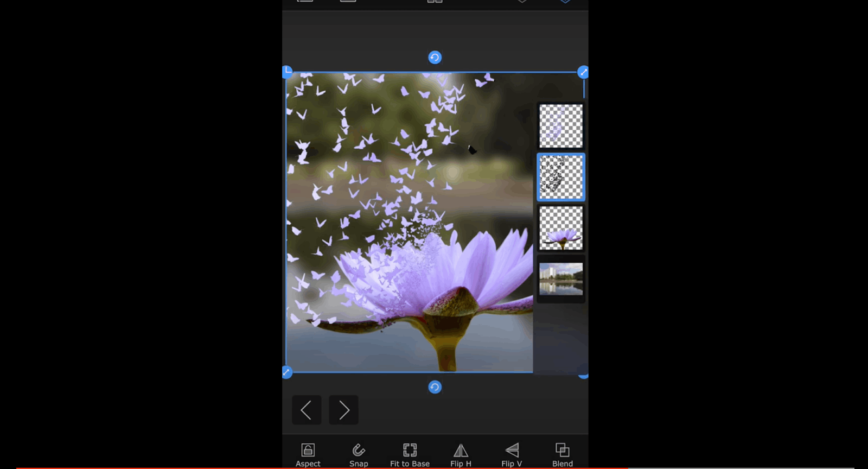
Task: Click the top-right diagonal scale handle
Action: (583, 72)
